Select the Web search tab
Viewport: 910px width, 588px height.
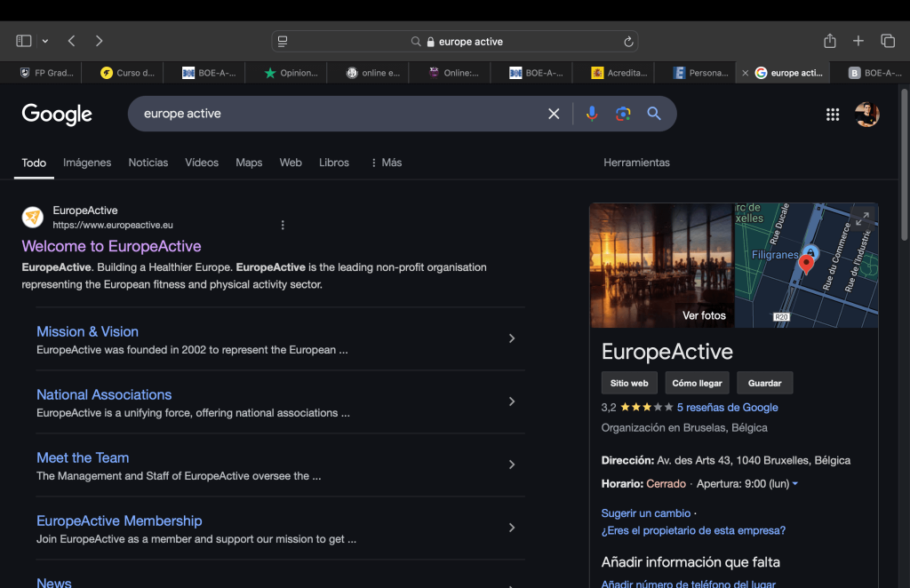coord(291,163)
